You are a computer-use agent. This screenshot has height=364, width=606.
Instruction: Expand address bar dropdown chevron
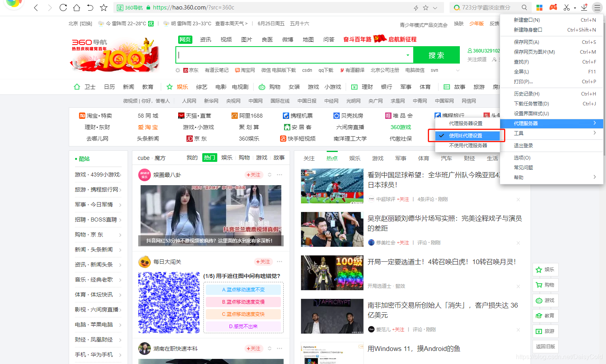pos(435,8)
